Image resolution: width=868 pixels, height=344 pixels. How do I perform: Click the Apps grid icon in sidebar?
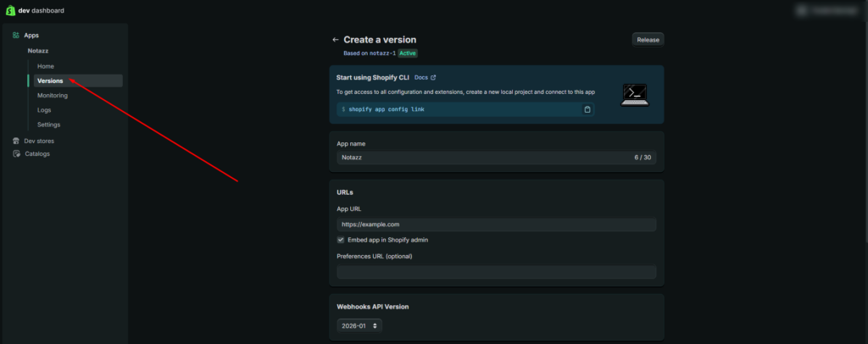(16, 36)
